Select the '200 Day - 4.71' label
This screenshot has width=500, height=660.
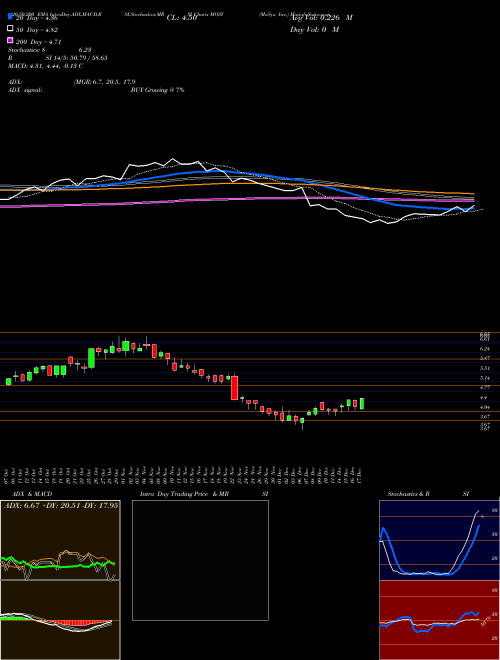tap(39, 42)
